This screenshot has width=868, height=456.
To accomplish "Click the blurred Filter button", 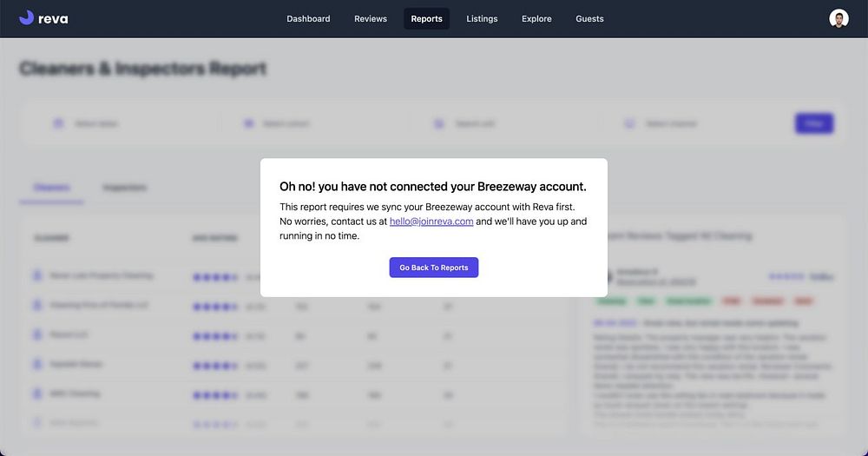I will [x=814, y=123].
